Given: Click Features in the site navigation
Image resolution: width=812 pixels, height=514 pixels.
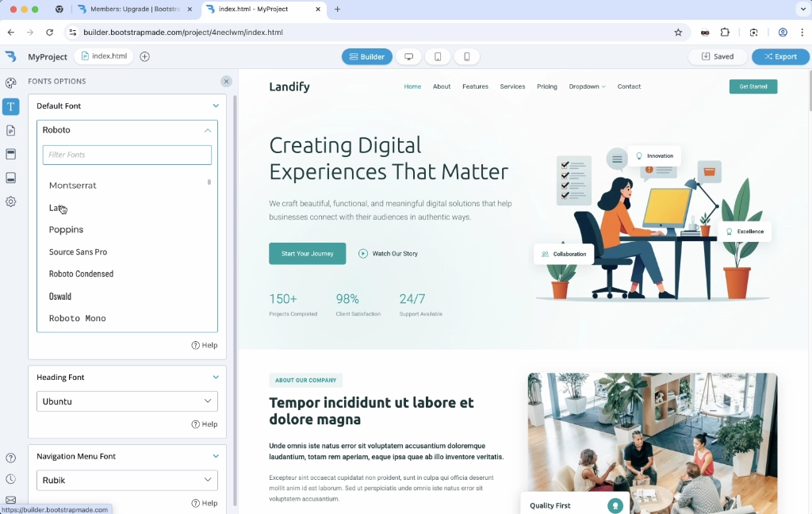Looking at the screenshot, I should 476,86.
